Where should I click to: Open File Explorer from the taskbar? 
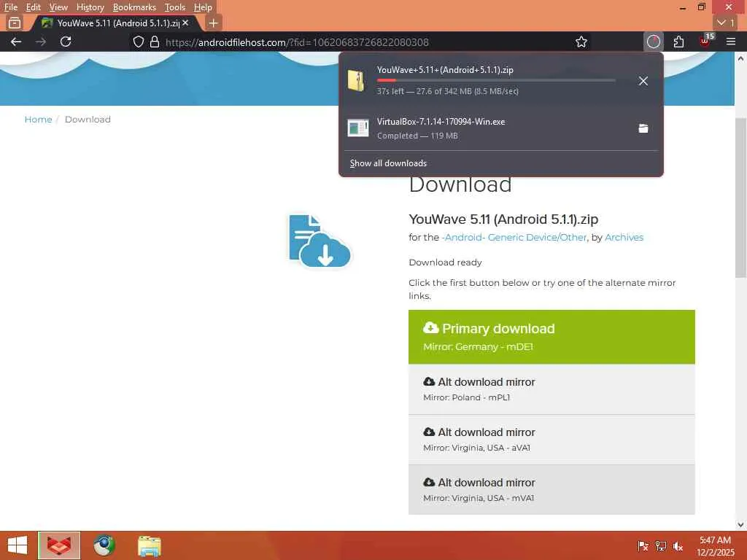150,545
